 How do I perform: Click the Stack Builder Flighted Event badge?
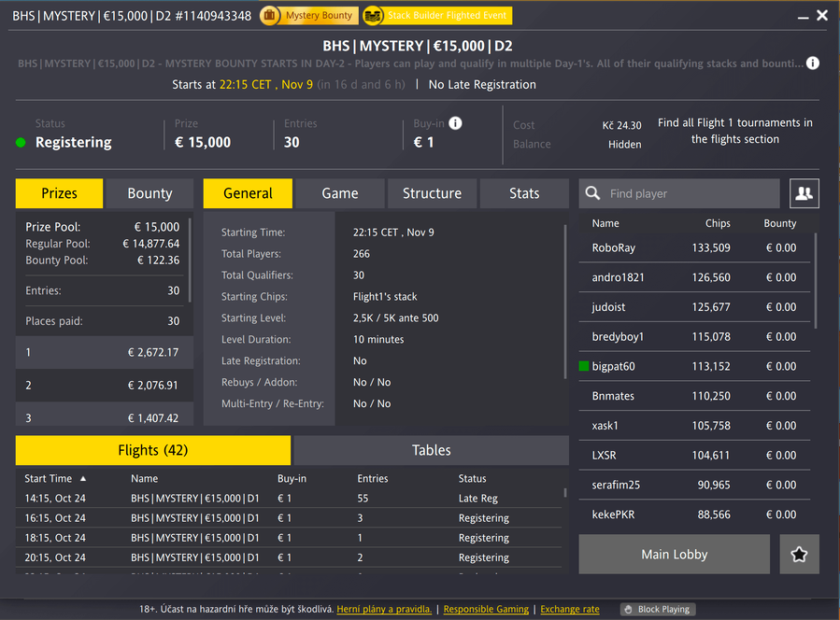click(373, 16)
